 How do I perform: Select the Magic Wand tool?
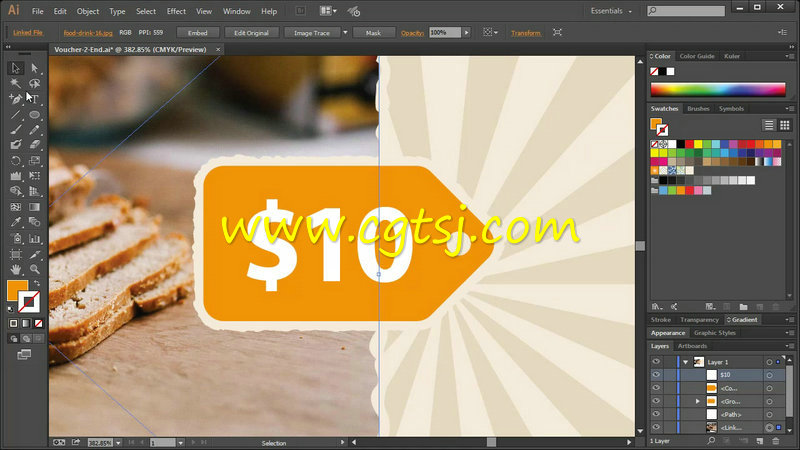16,83
